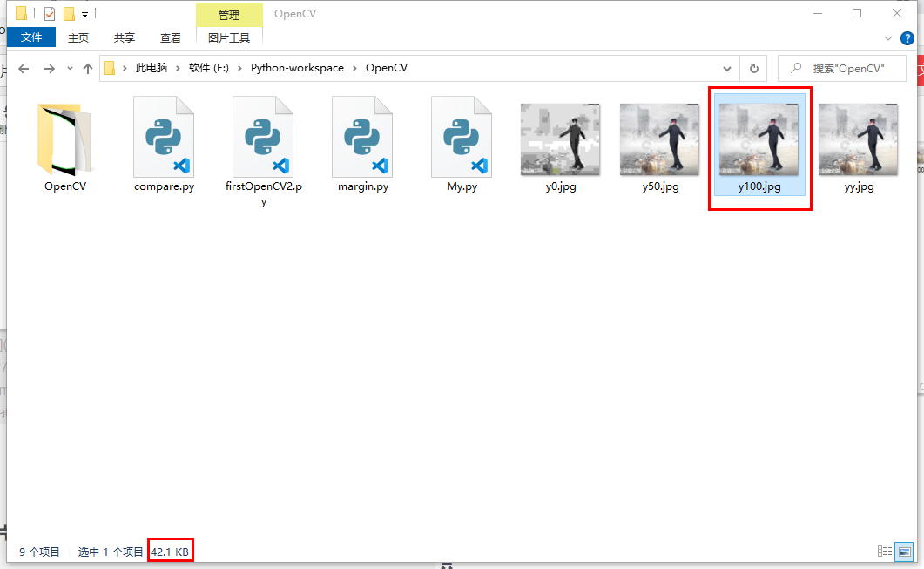Expand chevron after 软件 (E:) in path
The height and width of the screenshot is (569, 924).
coord(239,68)
